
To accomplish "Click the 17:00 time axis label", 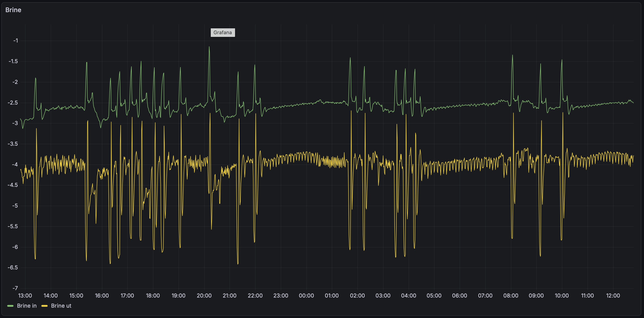I will tap(127, 296).
